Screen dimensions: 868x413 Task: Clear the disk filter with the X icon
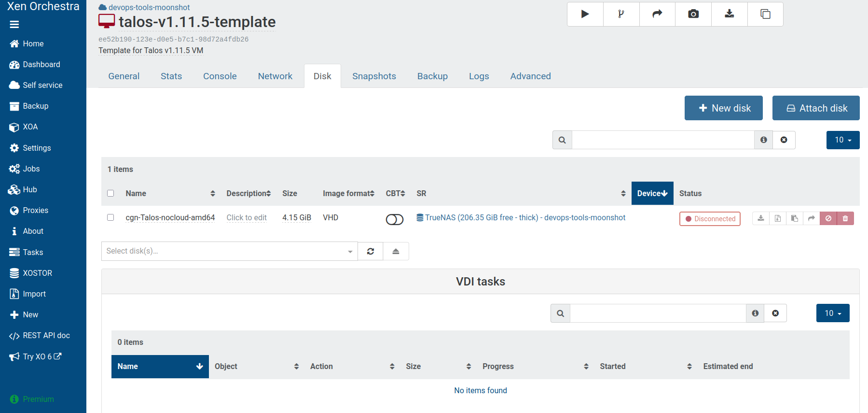pos(784,140)
